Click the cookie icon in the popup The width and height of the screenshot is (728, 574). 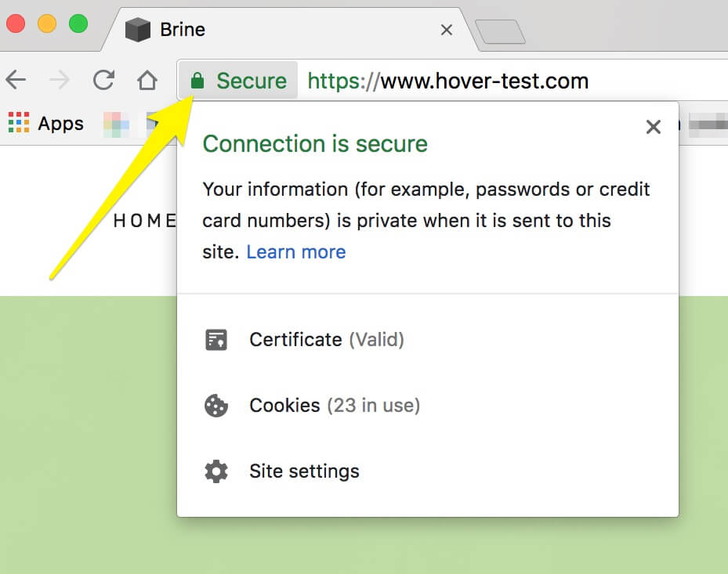[x=215, y=405]
